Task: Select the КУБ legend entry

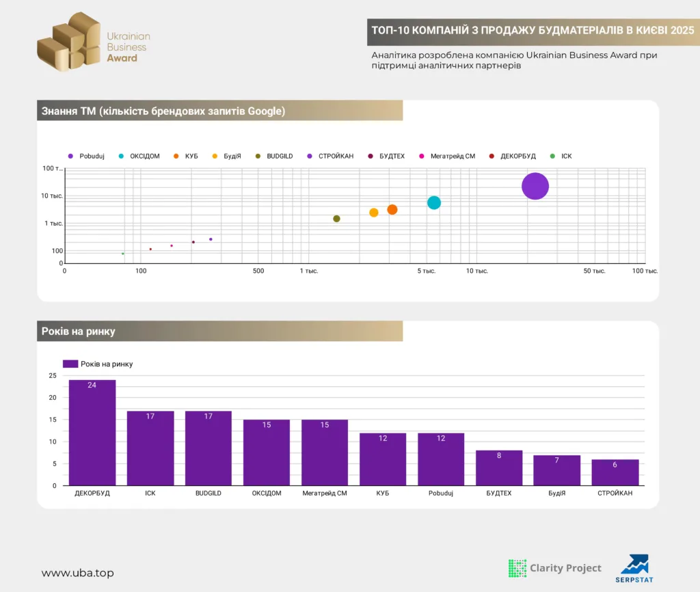Action: point(187,156)
